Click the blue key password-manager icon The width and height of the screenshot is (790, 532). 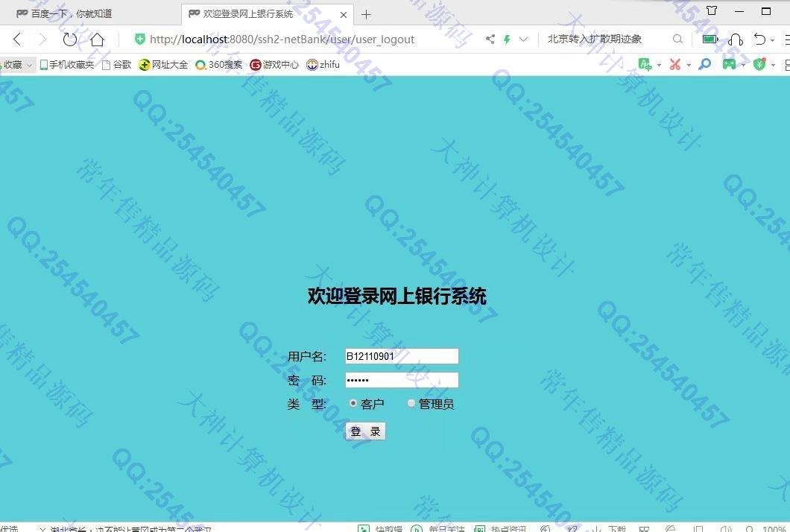pyautogui.click(x=705, y=64)
